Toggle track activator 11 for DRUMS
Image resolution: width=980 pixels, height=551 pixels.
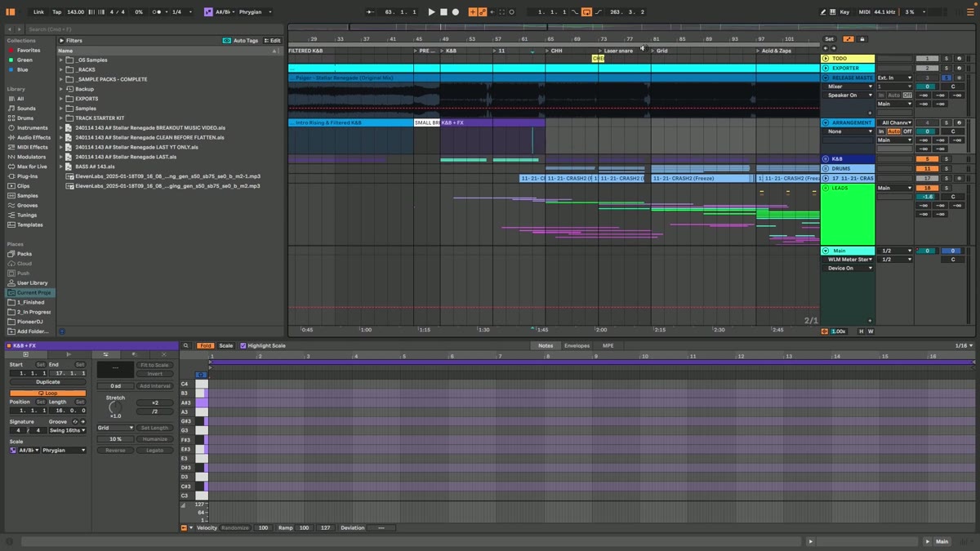tap(927, 168)
